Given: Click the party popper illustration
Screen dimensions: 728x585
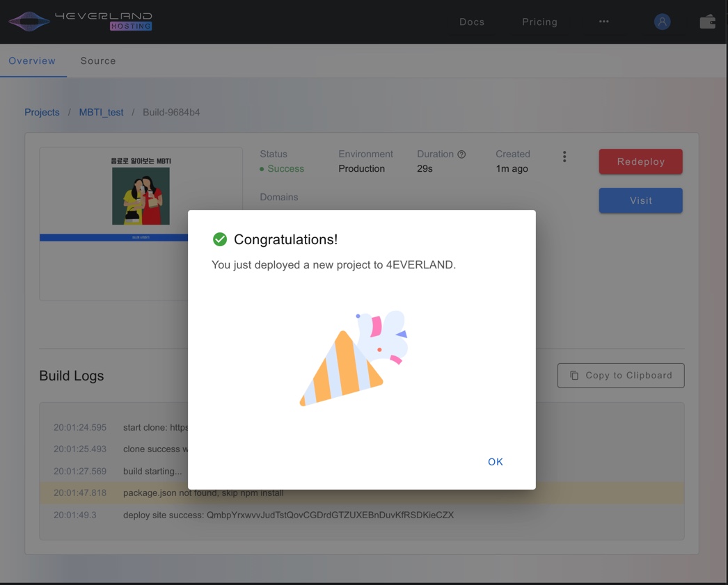Looking at the screenshot, I should (354, 358).
